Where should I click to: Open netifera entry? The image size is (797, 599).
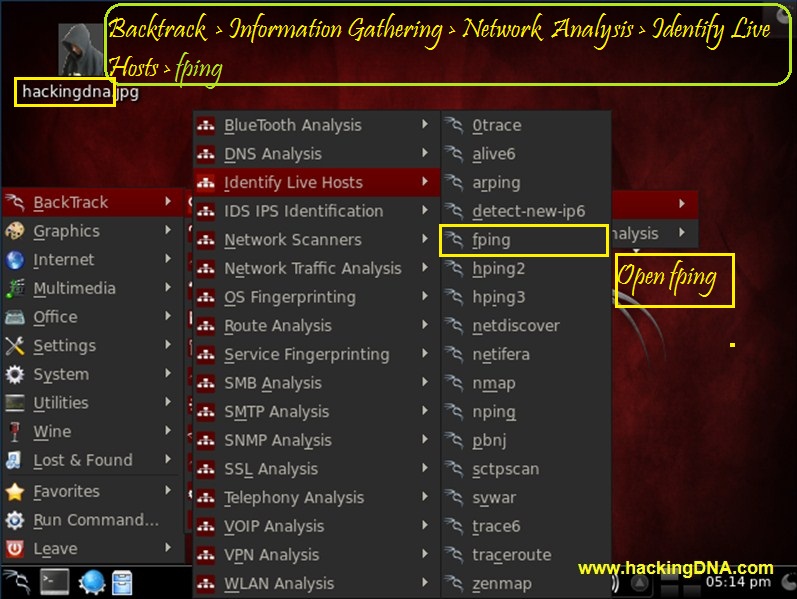(x=526, y=354)
